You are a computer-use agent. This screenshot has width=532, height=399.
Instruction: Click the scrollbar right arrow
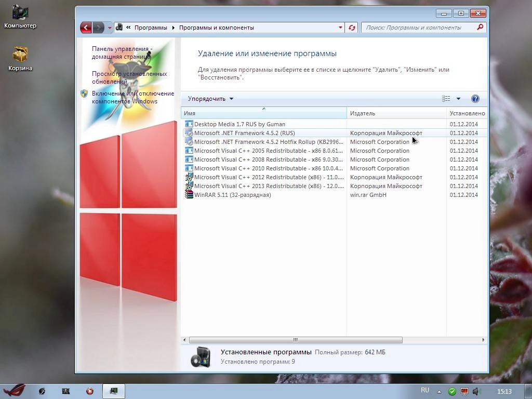pos(484,340)
